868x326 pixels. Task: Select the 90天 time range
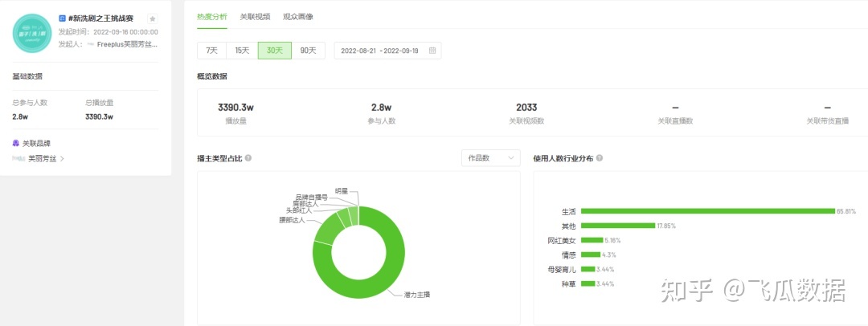[x=308, y=51]
